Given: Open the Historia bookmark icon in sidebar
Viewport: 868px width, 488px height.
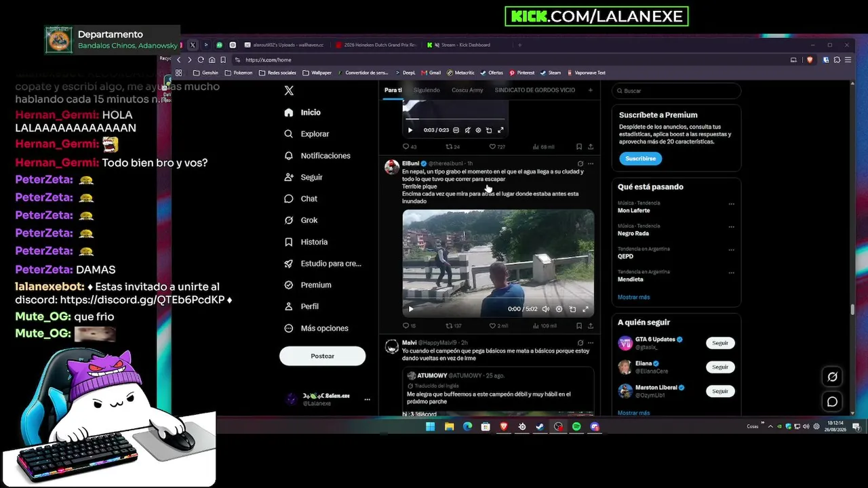Looking at the screenshot, I should pyautogui.click(x=289, y=242).
